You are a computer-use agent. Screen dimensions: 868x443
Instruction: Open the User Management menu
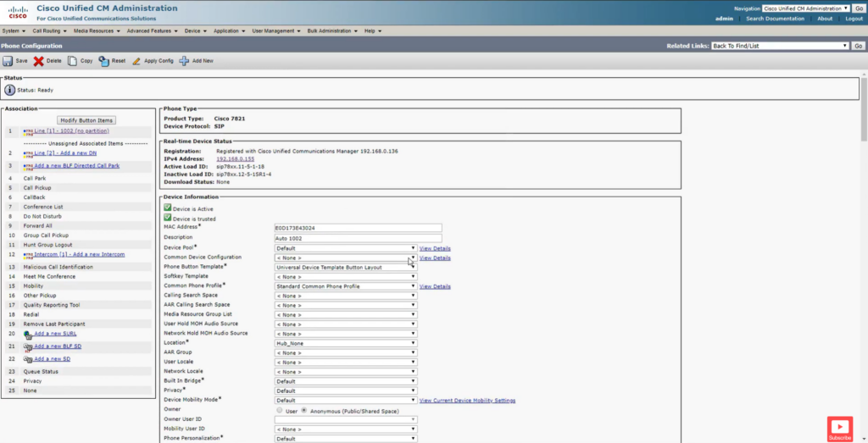pyautogui.click(x=277, y=31)
